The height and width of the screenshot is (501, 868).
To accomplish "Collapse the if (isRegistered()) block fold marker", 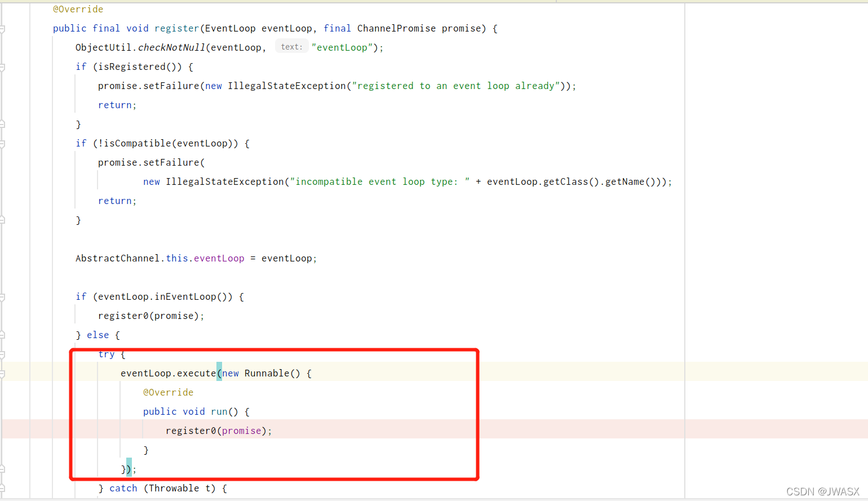I will tap(2, 67).
